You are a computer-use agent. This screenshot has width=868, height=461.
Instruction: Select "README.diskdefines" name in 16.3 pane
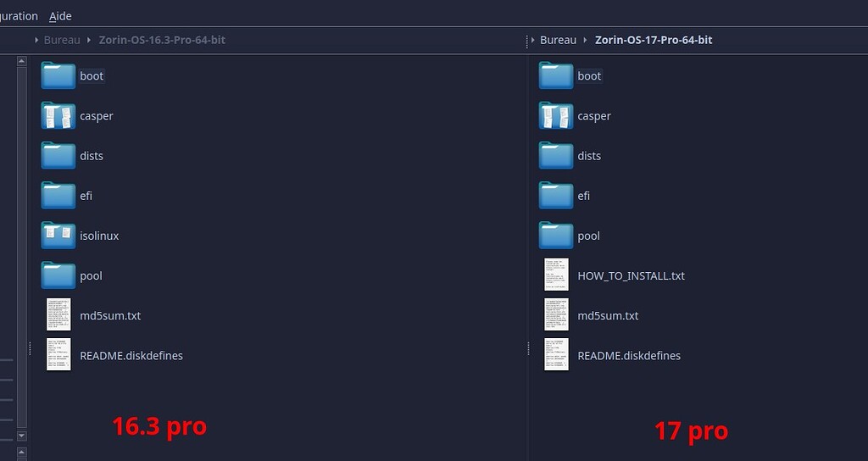click(131, 355)
